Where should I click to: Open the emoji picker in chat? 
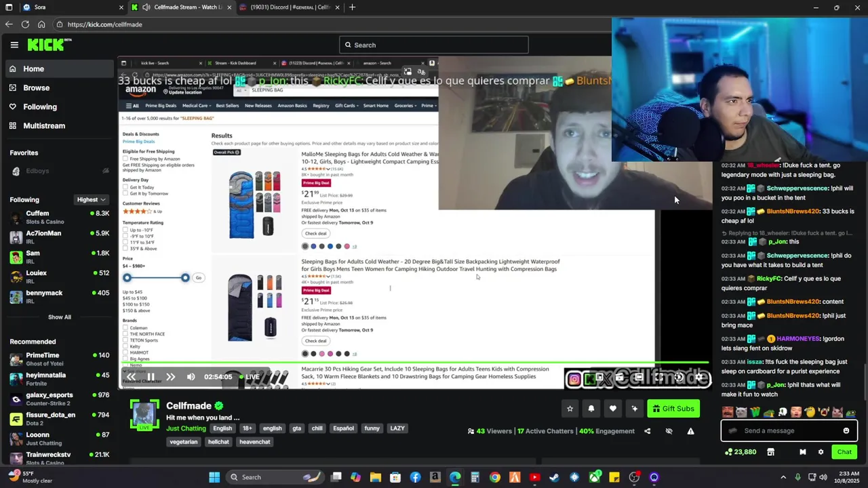tap(846, 430)
